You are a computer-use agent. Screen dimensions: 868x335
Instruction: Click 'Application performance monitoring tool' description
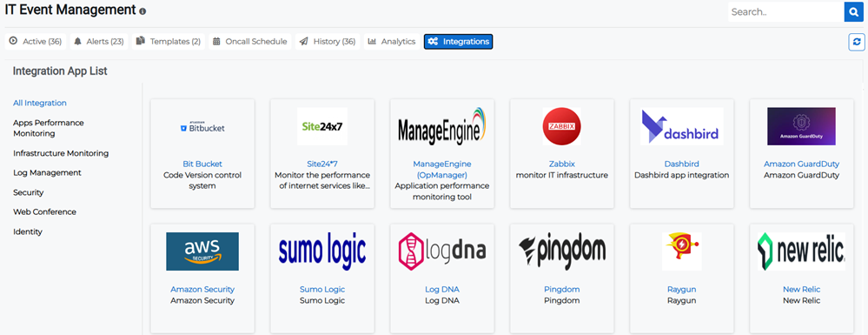pos(441,191)
